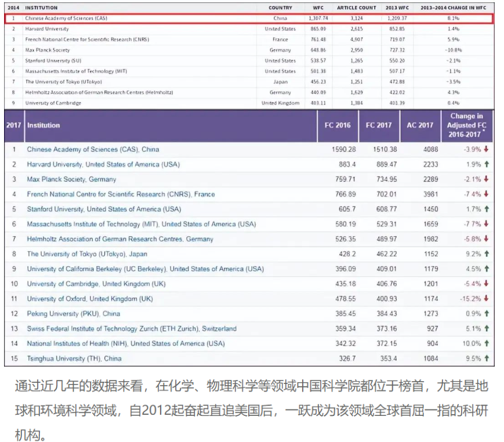Screen dimensions: 504x442
Task: Click the up arrow in the UC Berkeley row
Action: point(487,269)
